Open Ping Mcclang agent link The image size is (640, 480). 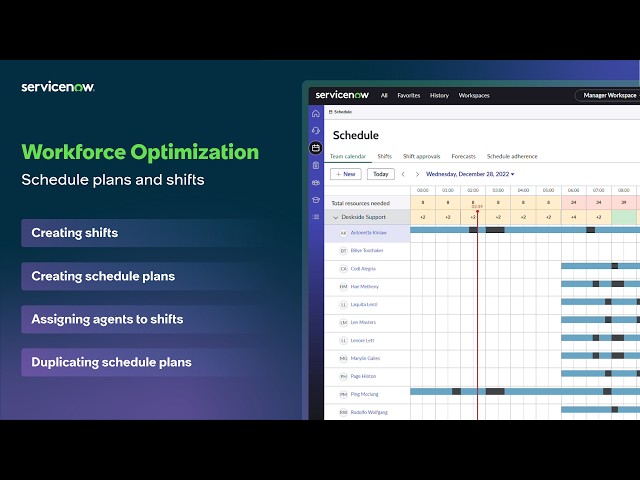[x=364, y=394]
